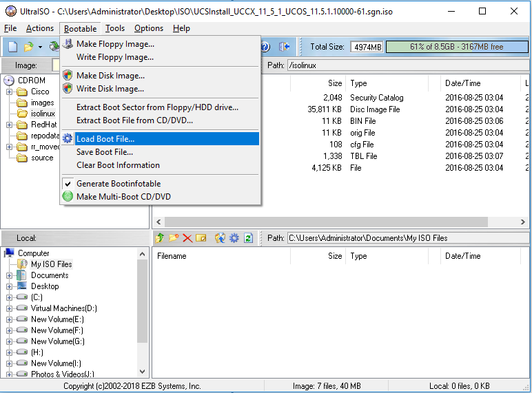Screen dimensions: 532x393
Task: Click the red X Delete icon in local toolbar
Action: tap(187, 238)
